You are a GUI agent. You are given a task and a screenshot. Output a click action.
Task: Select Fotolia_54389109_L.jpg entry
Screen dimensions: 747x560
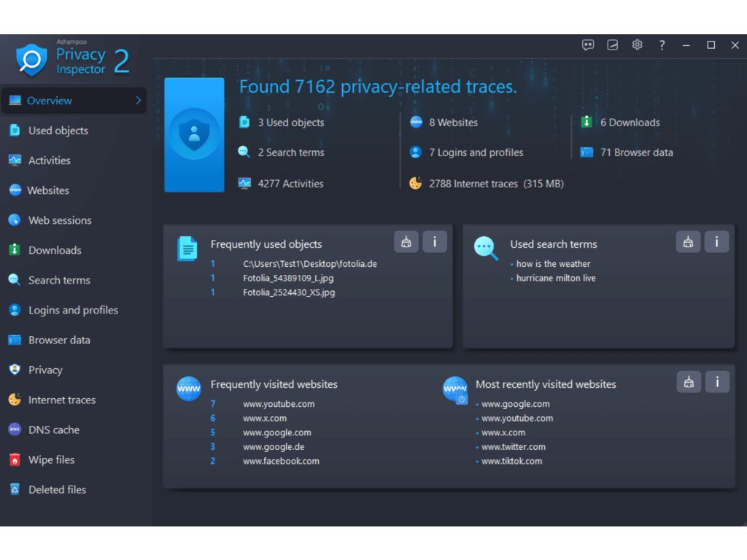[x=288, y=278]
